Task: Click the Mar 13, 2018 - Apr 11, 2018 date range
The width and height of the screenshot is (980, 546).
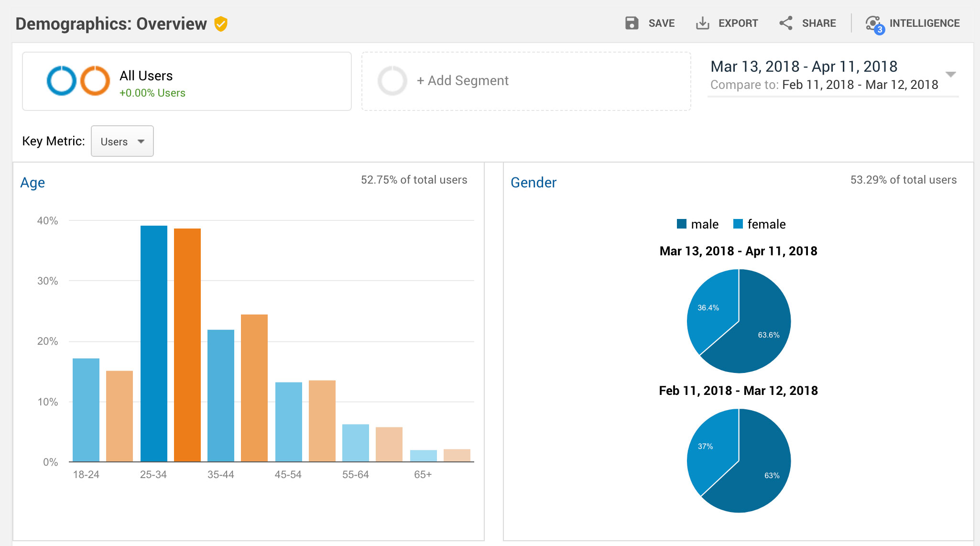Action: [804, 66]
